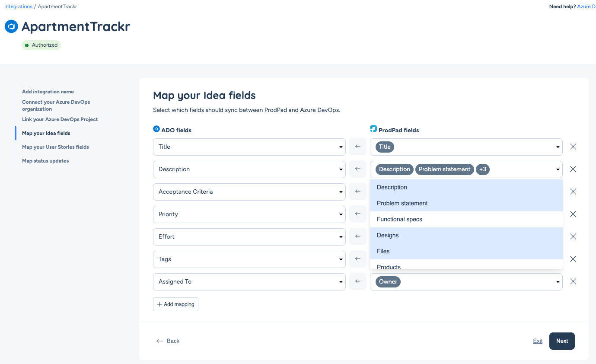Image resolution: width=596 pixels, height=364 pixels.
Task: Click the Map your Idea fields heading
Action: coord(204,96)
